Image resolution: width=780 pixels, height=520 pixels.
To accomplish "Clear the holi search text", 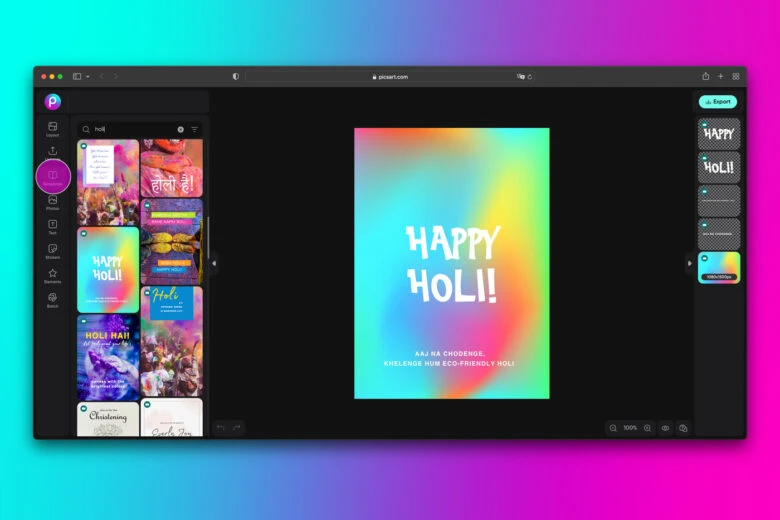I will pyautogui.click(x=181, y=129).
